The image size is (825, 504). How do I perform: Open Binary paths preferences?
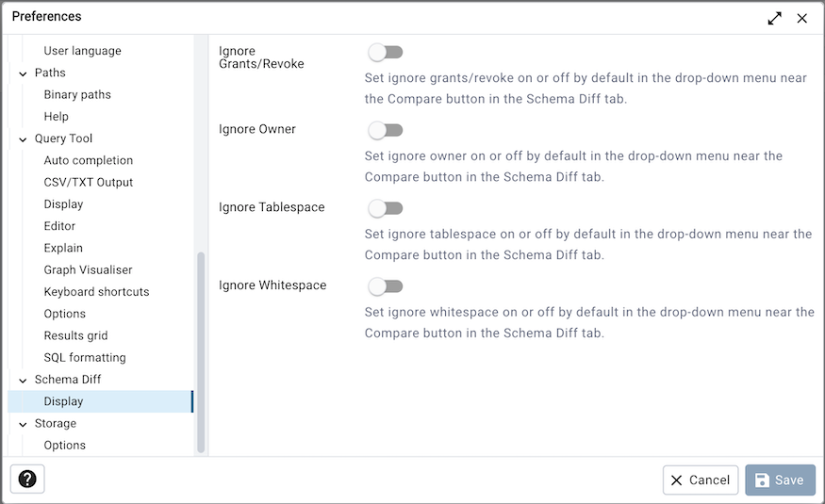pyautogui.click(x=77, y=94)
